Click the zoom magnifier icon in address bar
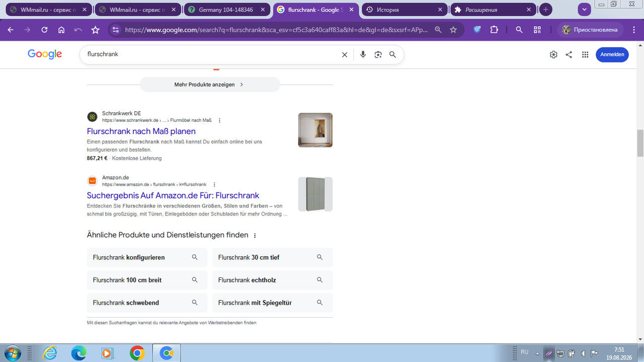 pyautogui.click(x=438, y=30)
